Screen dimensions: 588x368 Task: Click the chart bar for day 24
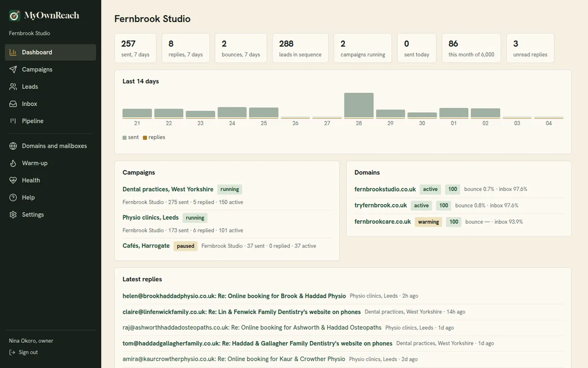(x=232, y=113)
